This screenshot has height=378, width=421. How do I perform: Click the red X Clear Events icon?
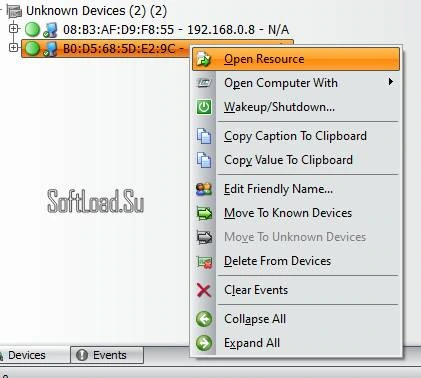coord(204,290)
